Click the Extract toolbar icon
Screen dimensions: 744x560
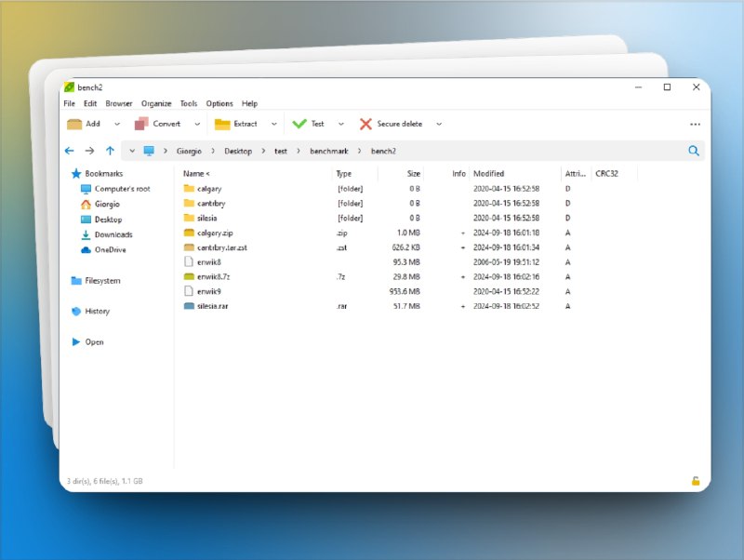pos(222,124)
